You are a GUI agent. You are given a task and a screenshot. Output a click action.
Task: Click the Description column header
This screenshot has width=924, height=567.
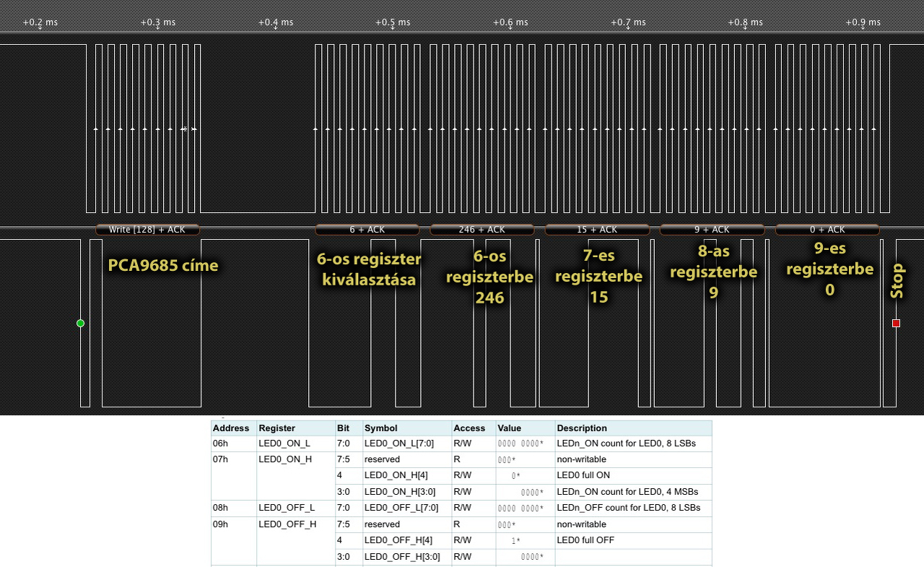point(633,428)
